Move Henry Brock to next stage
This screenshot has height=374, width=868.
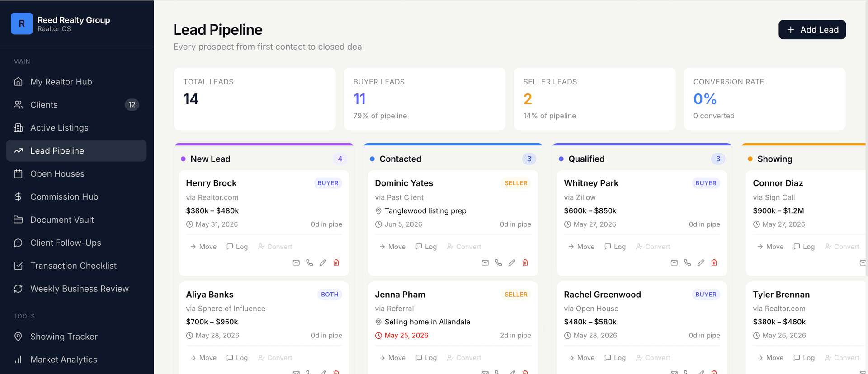(x=203, y=247)
